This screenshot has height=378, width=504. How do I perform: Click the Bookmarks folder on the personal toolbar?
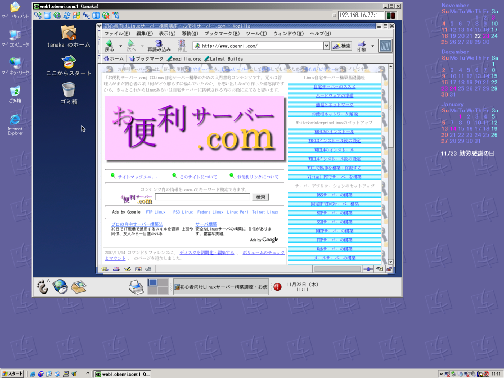(146, 59)
